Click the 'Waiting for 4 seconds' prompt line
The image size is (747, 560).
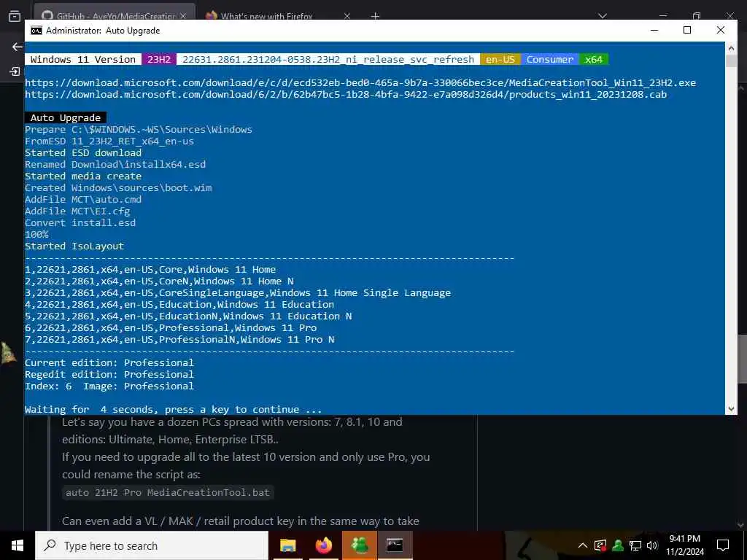point(174,410)
